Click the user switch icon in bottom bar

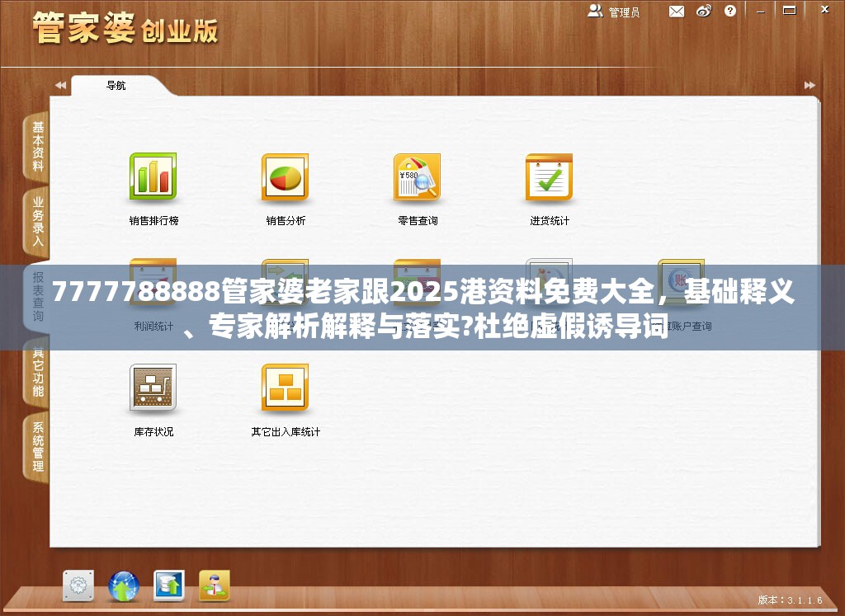(215, 585)
